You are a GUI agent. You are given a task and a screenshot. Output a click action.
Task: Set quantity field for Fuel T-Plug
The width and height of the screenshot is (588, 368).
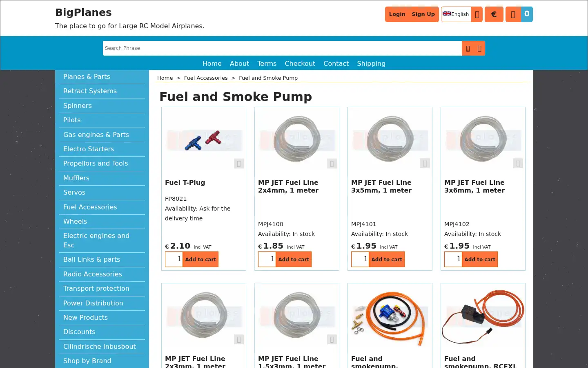coord(174,259)
